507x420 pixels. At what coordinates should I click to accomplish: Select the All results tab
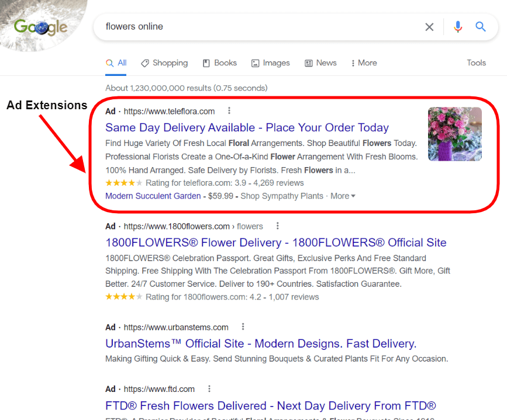[x=116, y=63]
